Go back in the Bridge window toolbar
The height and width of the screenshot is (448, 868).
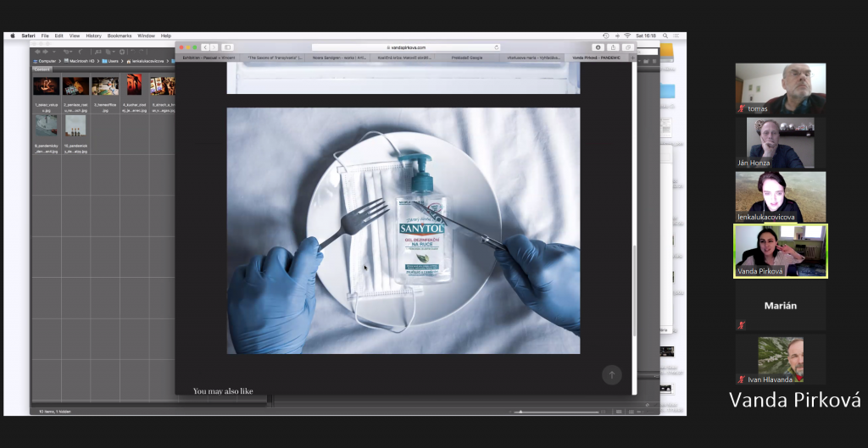37,52
